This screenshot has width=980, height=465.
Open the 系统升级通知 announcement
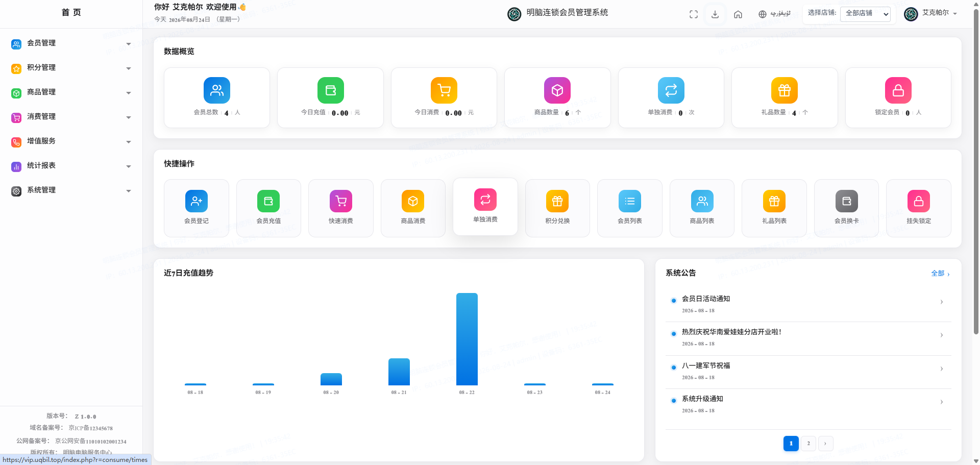808,405
